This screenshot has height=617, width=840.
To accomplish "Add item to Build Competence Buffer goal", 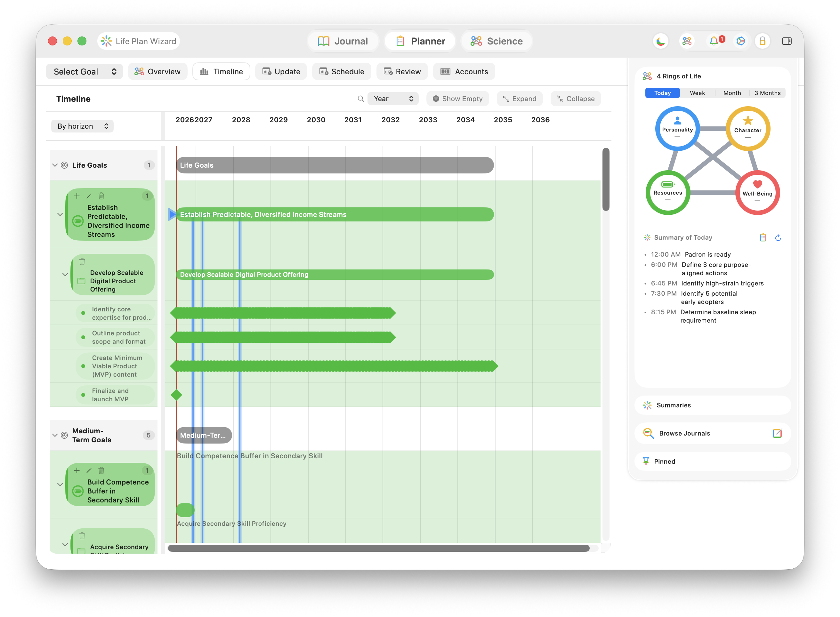I will point(77,470).
